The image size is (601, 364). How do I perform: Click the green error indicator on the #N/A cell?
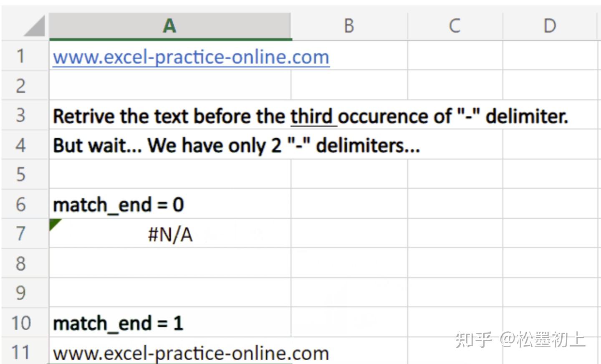click(54, 223)
